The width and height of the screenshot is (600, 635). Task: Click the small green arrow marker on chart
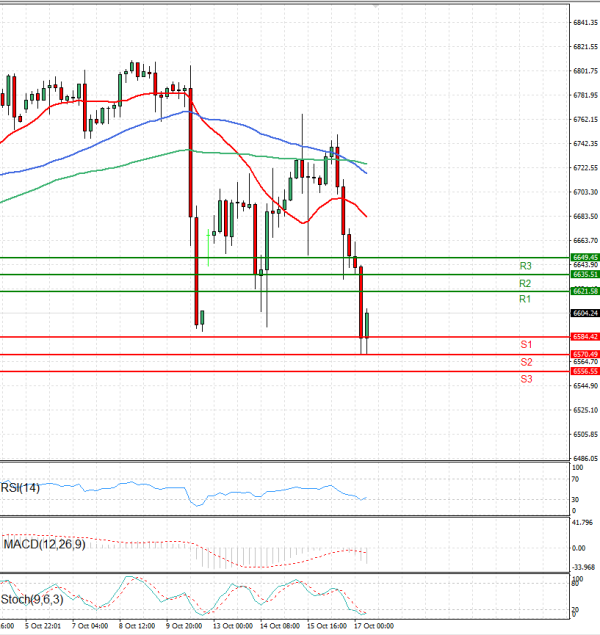click(208, 234)
